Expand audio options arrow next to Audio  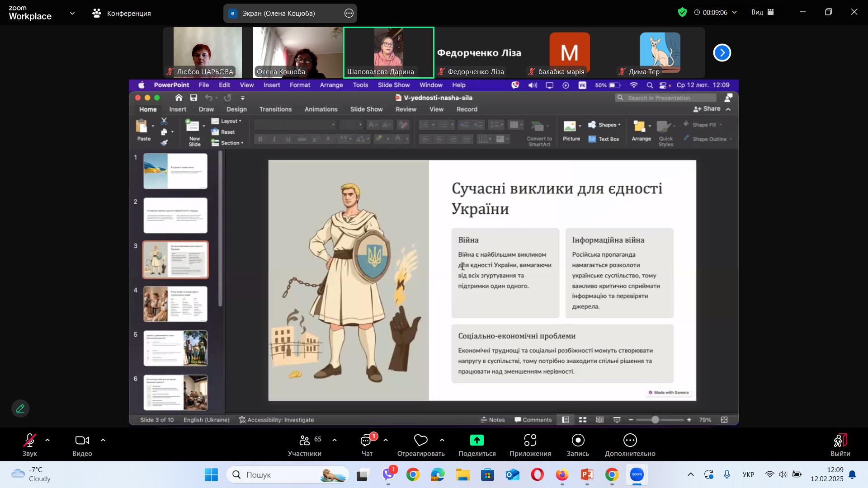pyautogui.click(x=47, y=440)
